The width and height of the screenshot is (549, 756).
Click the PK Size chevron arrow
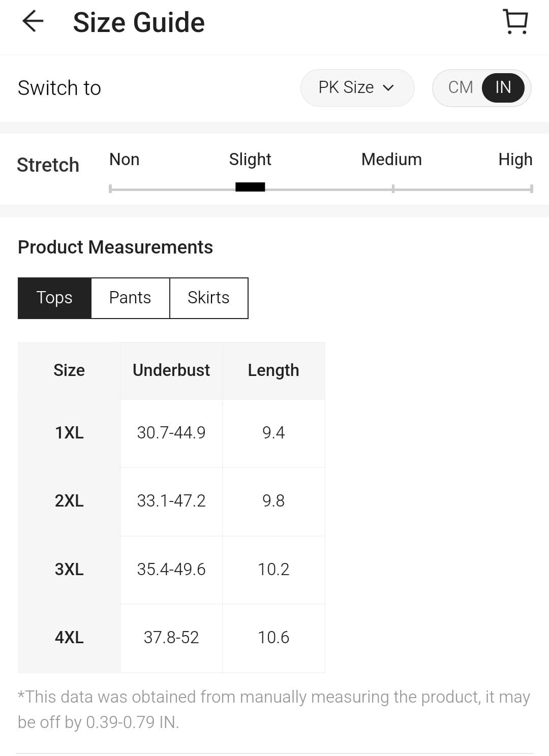pos(388,88)
